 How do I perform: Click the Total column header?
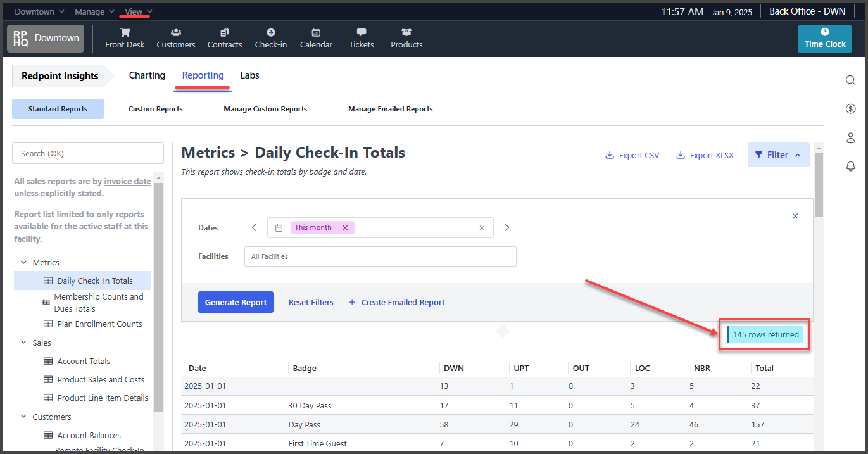point(764,368)
